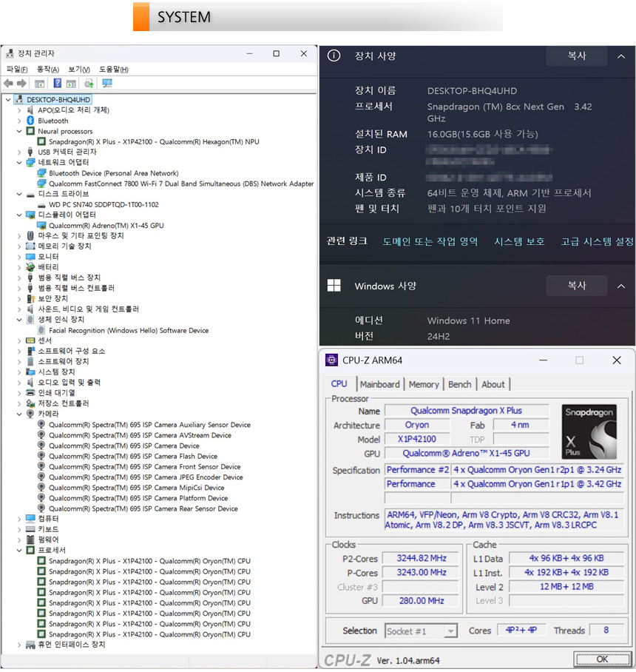Image resolution: width=636 pixels, height=672 pixels.
Task: Select the WD PC SN740 disk drive entry
Action: [103, 204]
